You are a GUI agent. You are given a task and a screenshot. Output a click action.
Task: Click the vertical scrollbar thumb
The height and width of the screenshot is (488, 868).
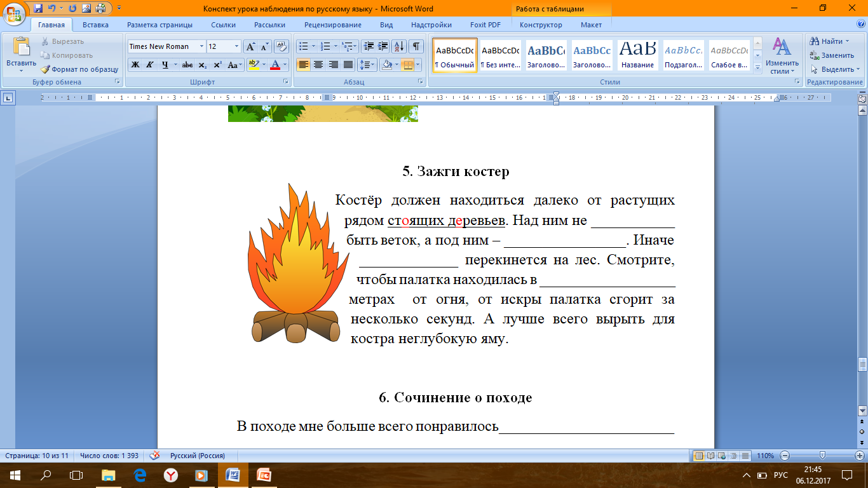pos(862,365)
